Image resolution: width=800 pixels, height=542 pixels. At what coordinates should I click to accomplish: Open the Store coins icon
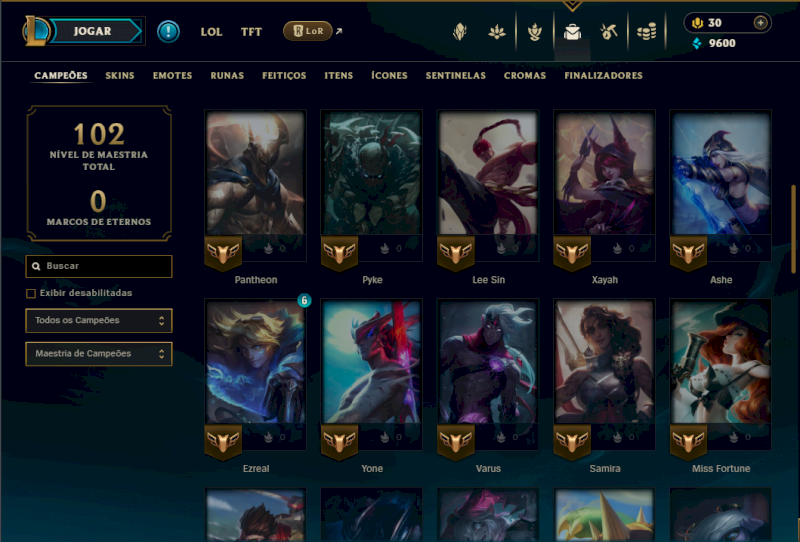tap(646, 32)
